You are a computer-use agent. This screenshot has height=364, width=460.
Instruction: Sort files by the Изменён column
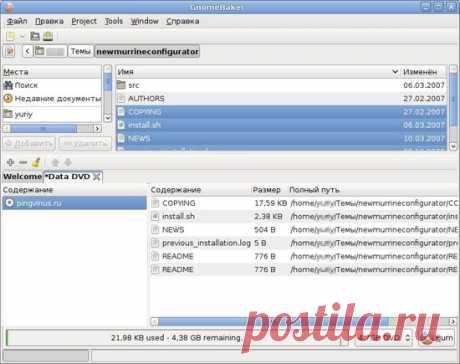point(423,72)
